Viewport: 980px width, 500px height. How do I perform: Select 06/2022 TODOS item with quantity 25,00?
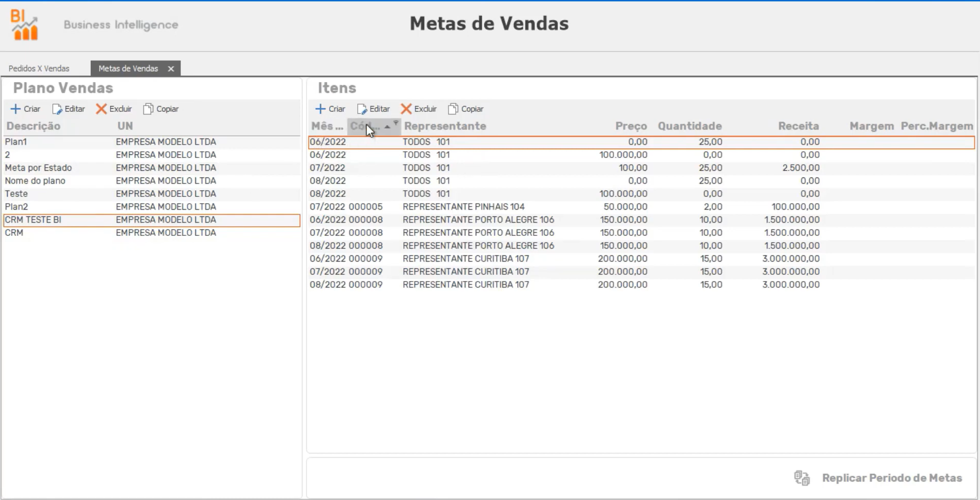click(641, 142)
